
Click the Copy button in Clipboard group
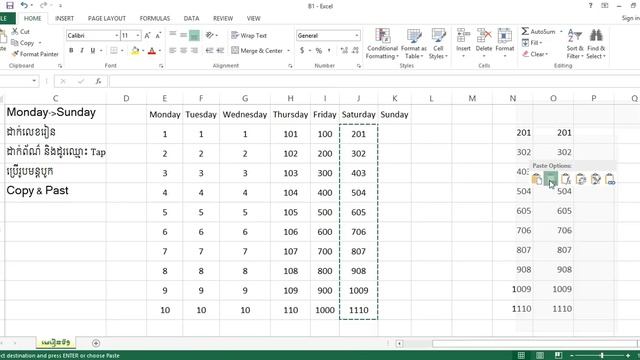pyautogui.click(x=23, y=42)
